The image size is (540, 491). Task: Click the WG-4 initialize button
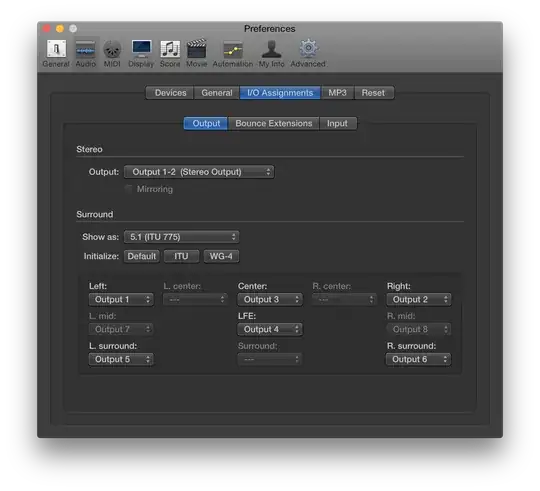(221, 256)
